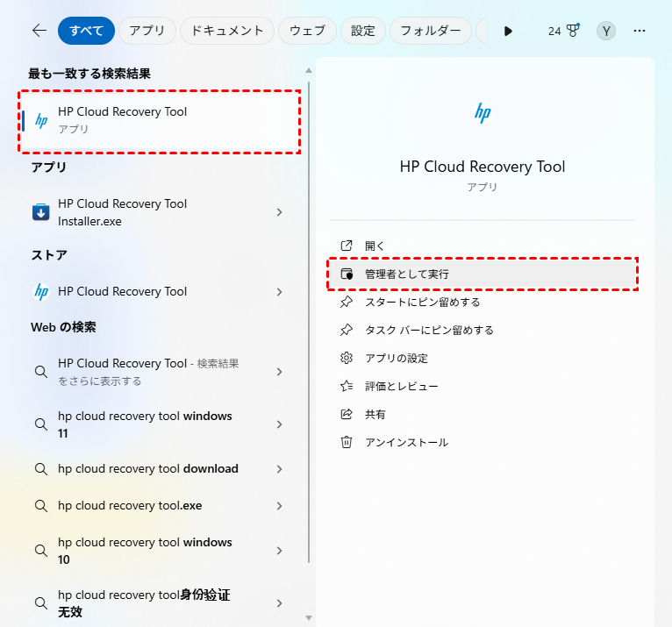Search web for hp cloud recovery tool.exe
Viewport: 672px width, 627px height.
160,506
